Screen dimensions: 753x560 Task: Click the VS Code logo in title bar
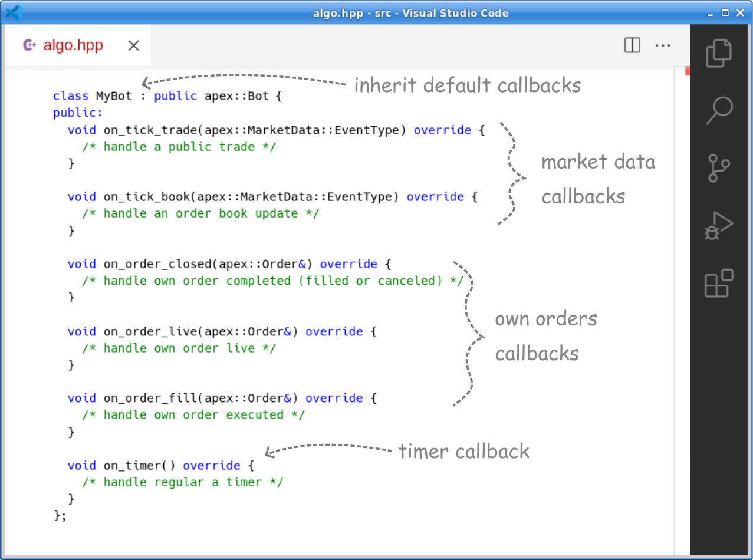pyautogui.click(x=12, y=12)
